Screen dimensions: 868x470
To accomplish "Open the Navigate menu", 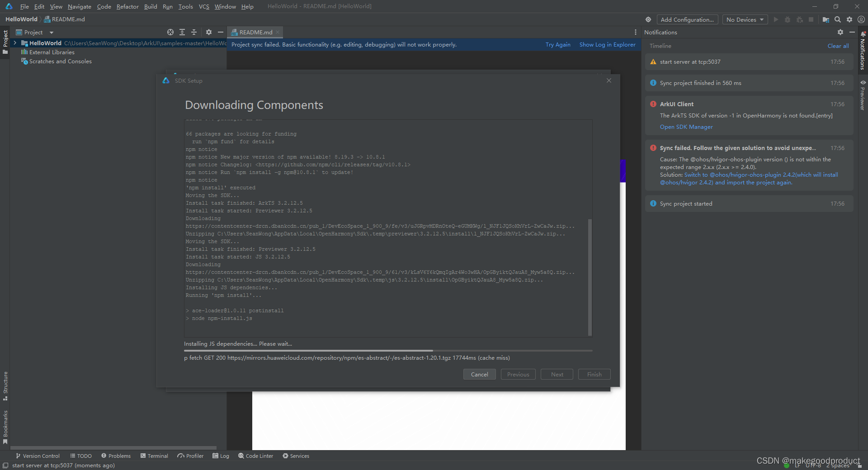I will (x=80, y=6).
